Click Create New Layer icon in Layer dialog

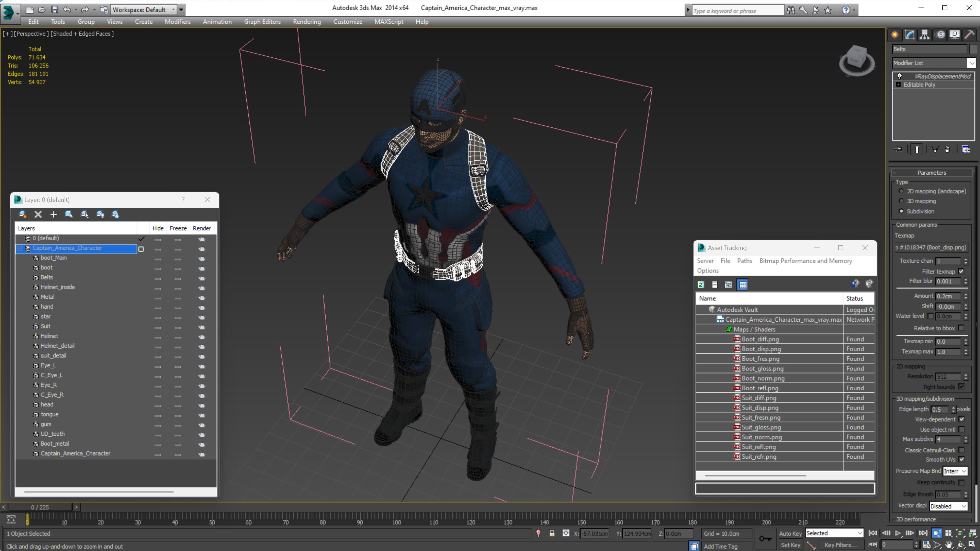pos(22,214)
